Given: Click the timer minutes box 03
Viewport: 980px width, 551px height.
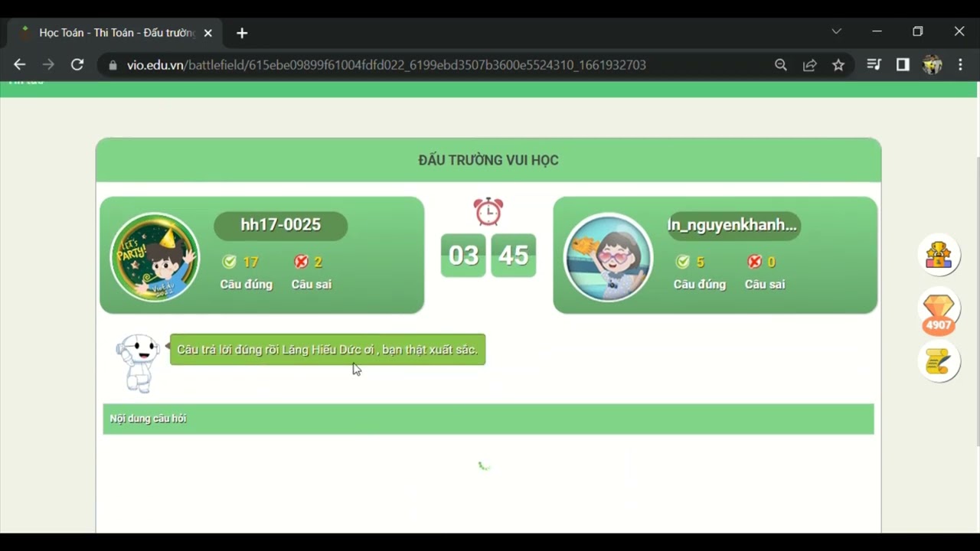Looking at the screenshot, I should point(463,255).
